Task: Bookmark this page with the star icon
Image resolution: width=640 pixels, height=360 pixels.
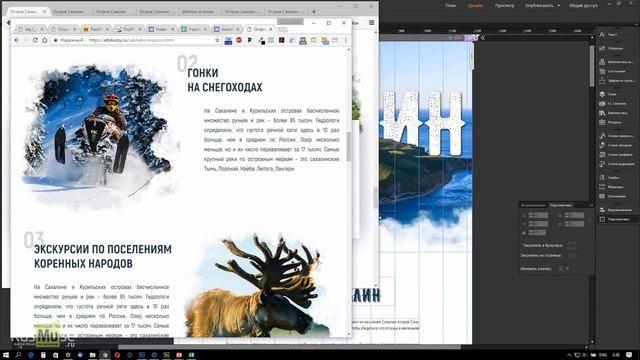Action: pos(217,40)
